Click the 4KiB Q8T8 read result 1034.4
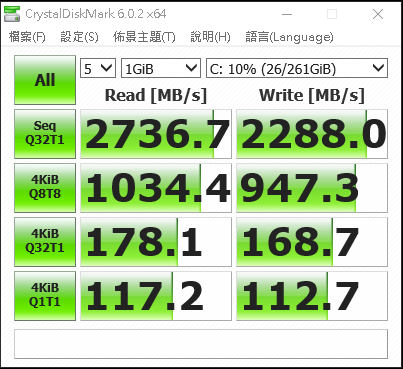403x369 pixels. point(156,188)
